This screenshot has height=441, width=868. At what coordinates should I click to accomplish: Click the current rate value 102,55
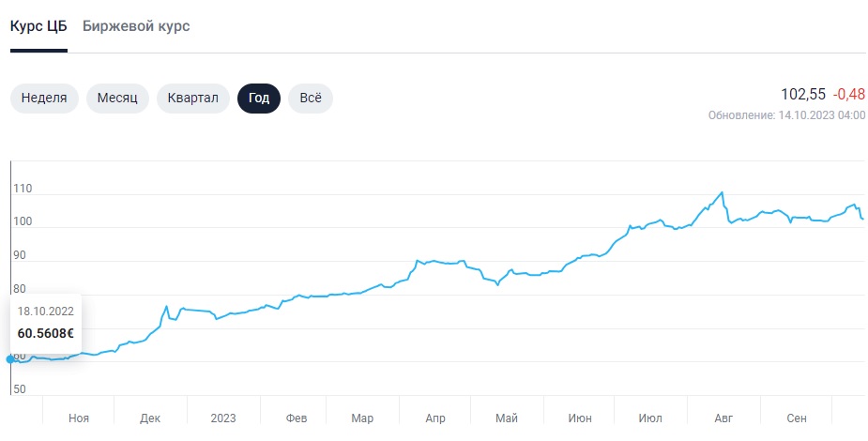(x=803, y=94)
